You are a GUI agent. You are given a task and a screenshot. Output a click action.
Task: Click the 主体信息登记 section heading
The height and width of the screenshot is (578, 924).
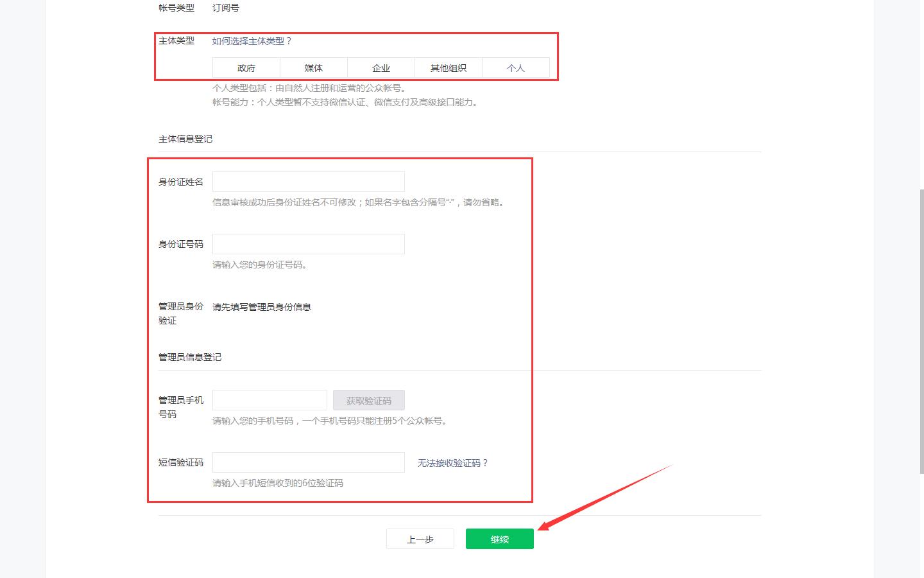186,139
